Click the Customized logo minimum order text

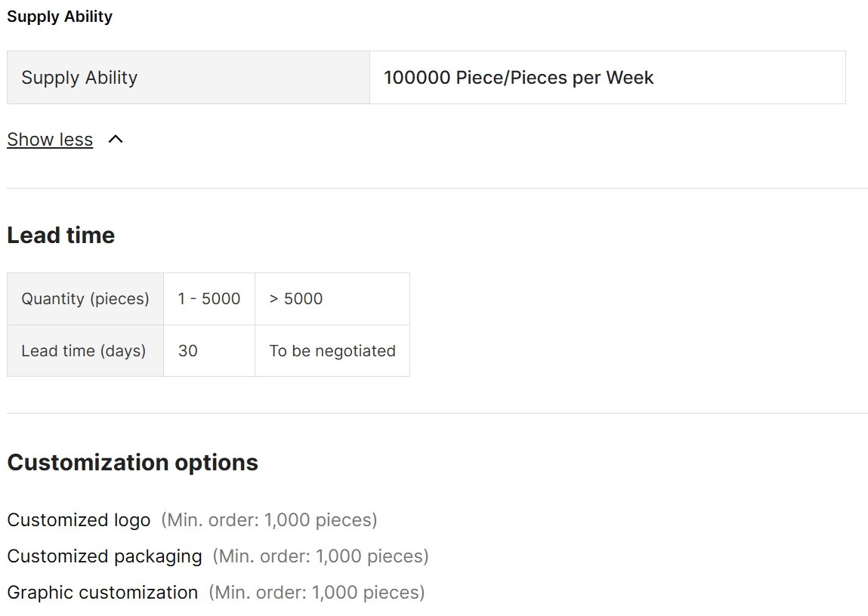click(x=268, y=520)
